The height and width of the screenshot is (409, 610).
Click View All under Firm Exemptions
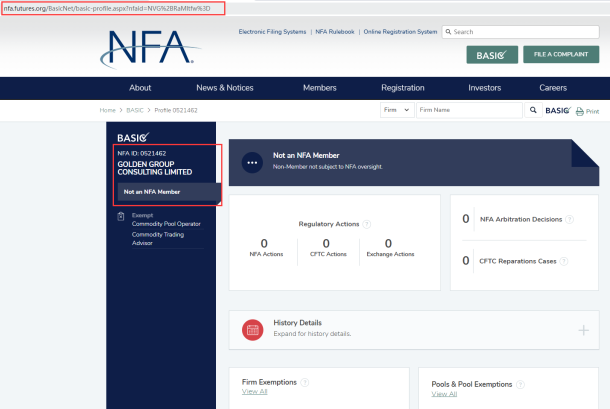click(x=255, y=392)
